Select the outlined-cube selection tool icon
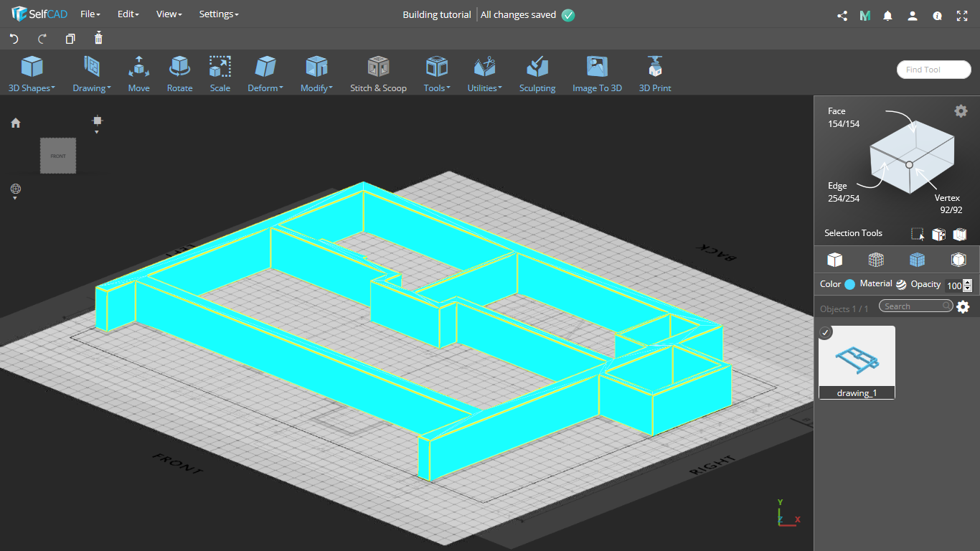This screenshot has height=551, width=980. pos(960,234)
